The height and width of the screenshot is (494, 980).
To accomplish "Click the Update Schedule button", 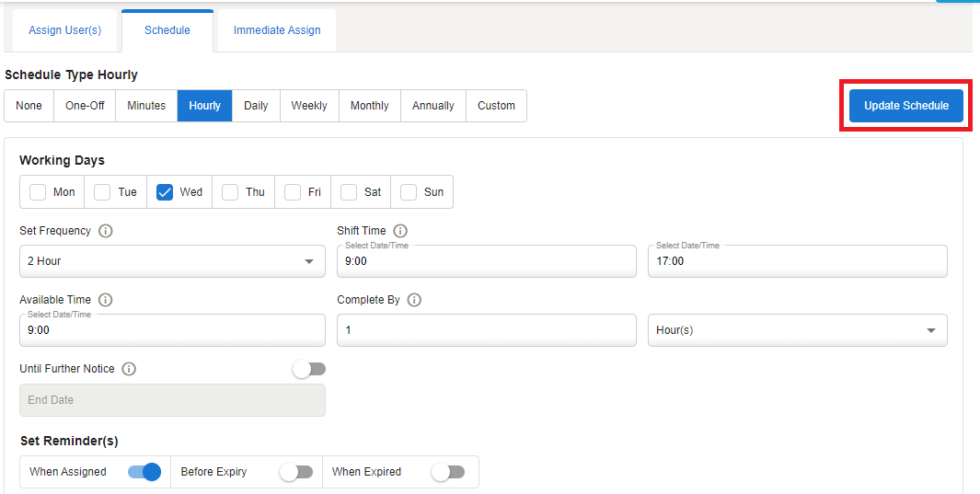I will point(905,106).
